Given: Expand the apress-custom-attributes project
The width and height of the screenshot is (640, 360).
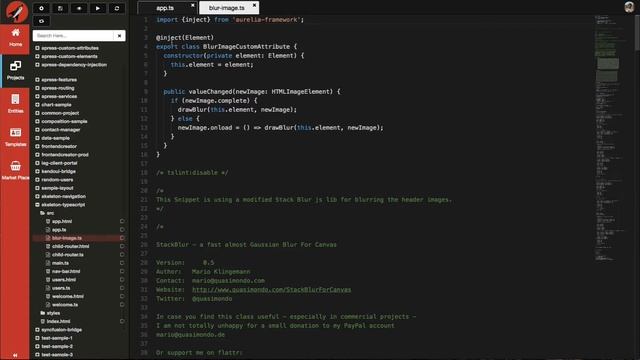Looking at the screenshot, I should 37,48.
